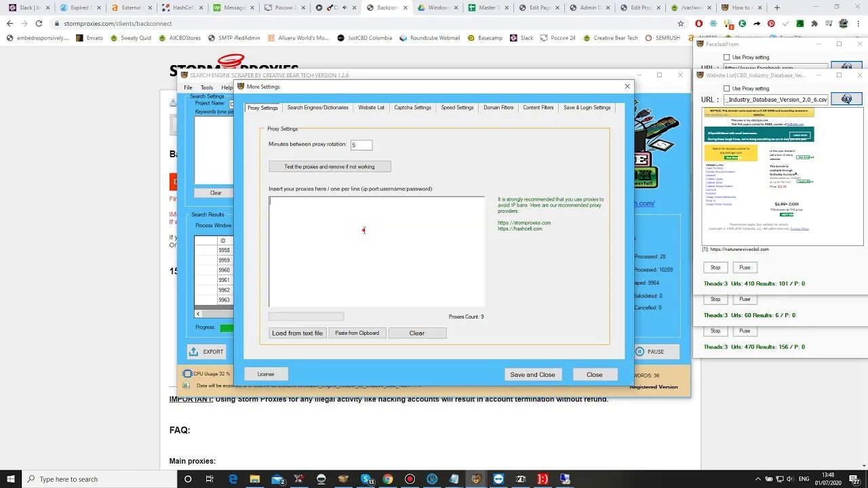Switch to HashCell browser tab
The height and width of the screenshot is (488, 868).
[182, 7]
